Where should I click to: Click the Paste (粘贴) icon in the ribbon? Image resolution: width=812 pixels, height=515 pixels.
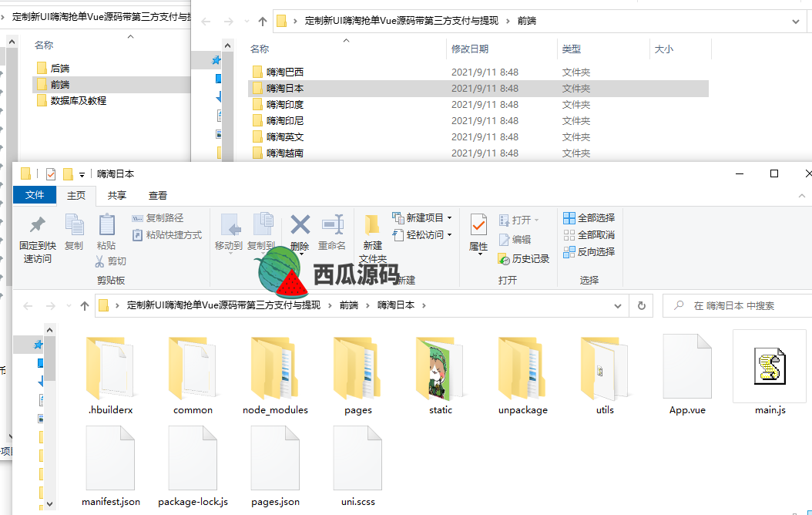coord(106,225)
